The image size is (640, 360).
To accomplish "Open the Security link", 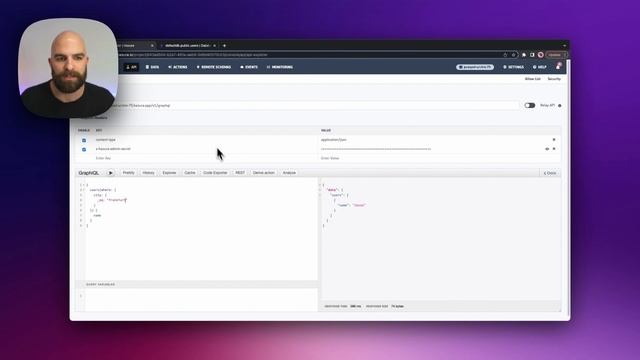I will coord(554,79).
